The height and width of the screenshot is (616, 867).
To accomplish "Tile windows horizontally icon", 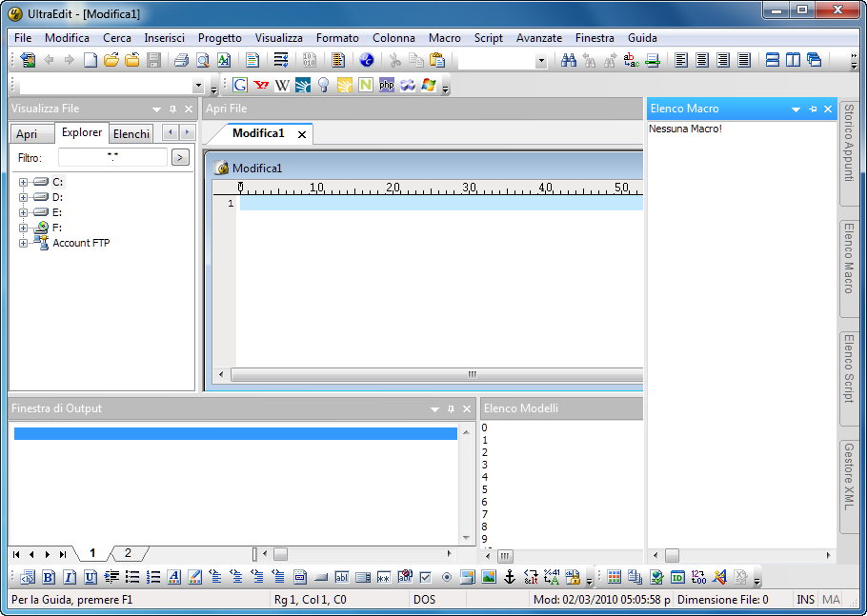I will tap(773, 60).
